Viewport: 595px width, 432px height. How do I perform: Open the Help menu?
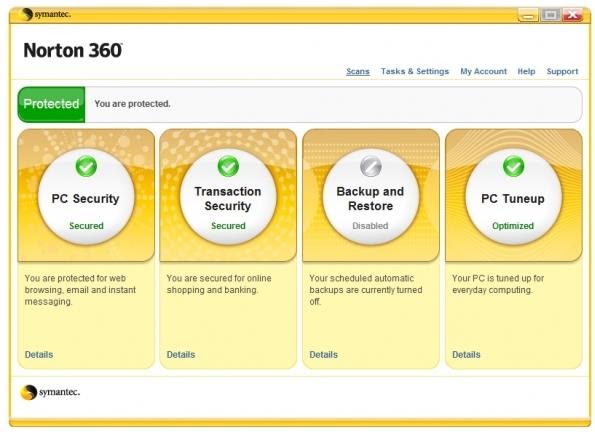click(x=526, y=71)
